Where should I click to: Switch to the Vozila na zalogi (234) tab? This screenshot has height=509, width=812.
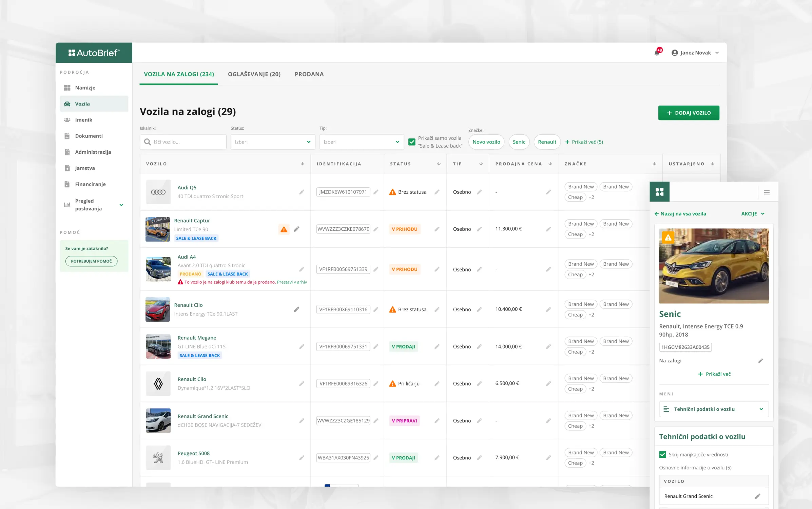tap(179, 74)
